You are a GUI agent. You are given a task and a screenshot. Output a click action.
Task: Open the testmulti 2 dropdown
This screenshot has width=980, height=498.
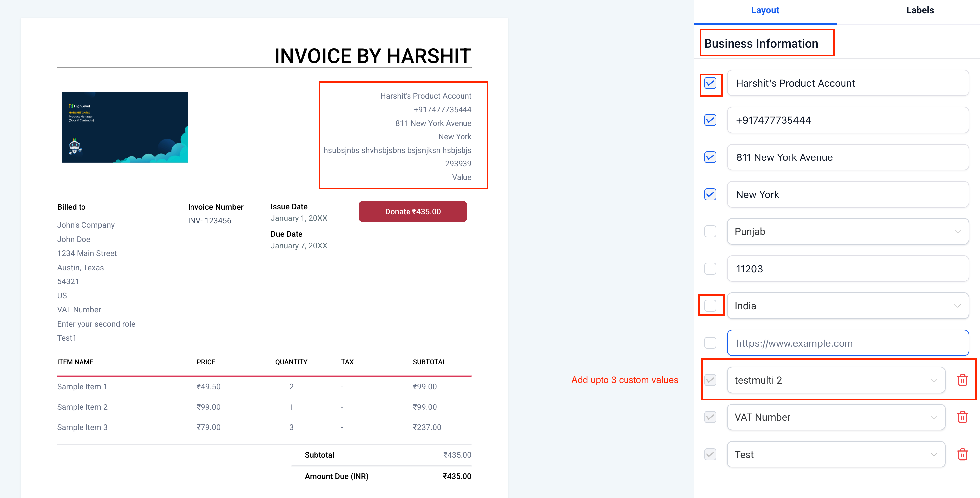point(836,380)
